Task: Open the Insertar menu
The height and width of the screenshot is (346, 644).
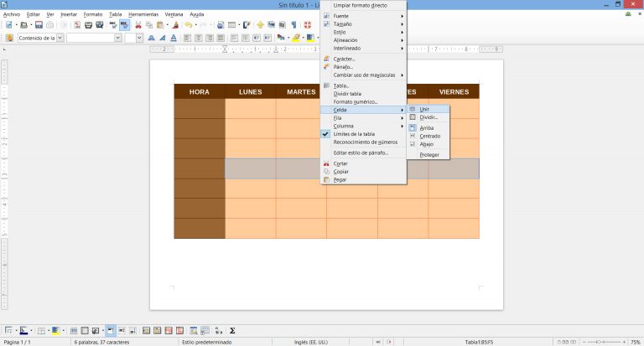Action: pyautogui.click(x=69, y=14)
